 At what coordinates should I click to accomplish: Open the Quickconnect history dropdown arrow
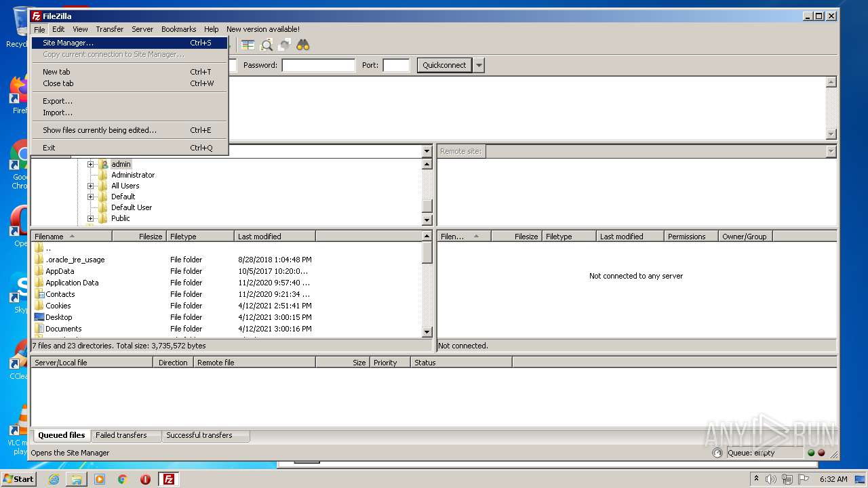click(x=479, y=65)
